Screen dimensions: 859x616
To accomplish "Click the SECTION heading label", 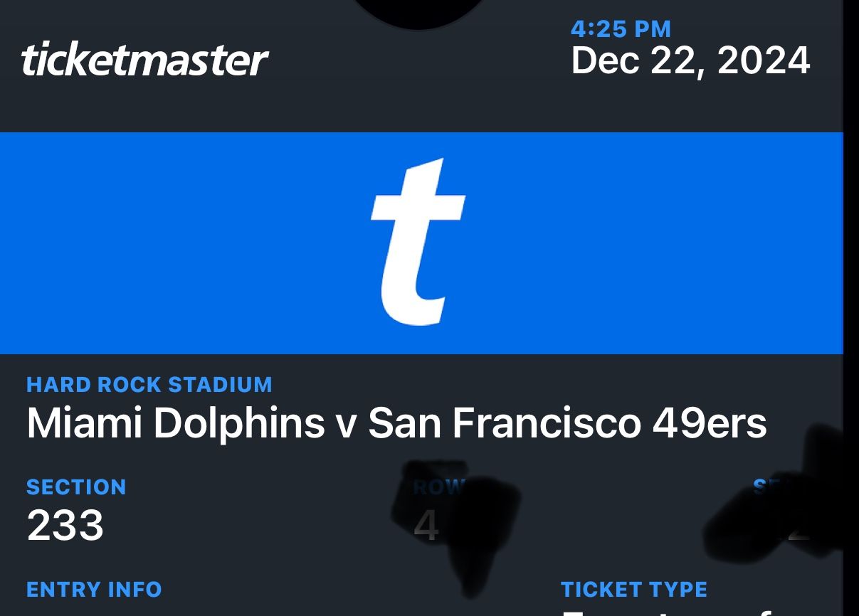I will tap(76, 487).
